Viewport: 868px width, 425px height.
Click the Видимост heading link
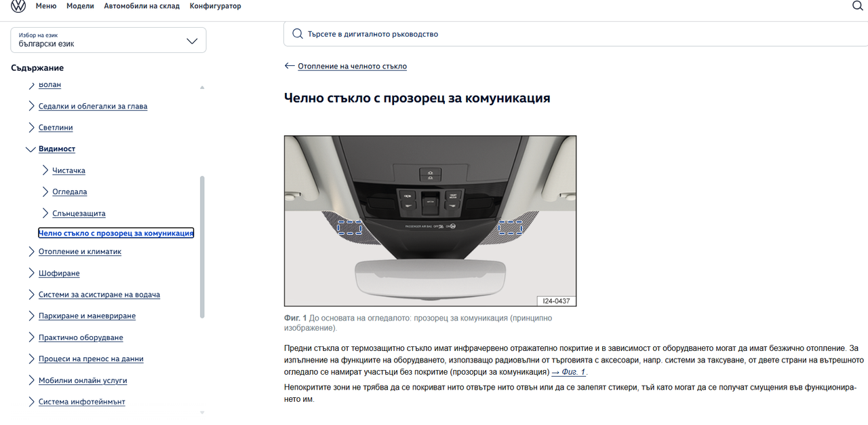coord(57,149)
